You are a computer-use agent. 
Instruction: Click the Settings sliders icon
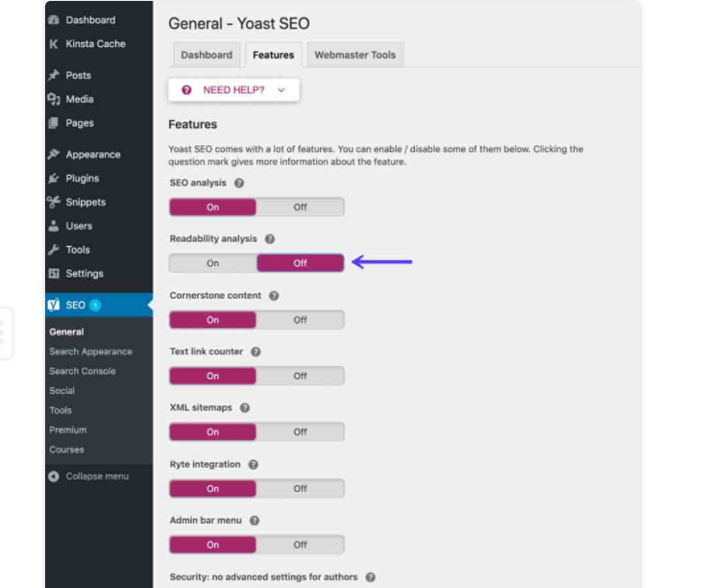54,273
